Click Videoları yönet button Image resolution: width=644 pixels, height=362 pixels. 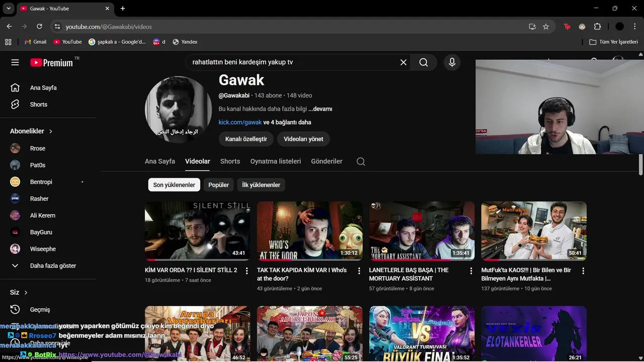[303, 139]
